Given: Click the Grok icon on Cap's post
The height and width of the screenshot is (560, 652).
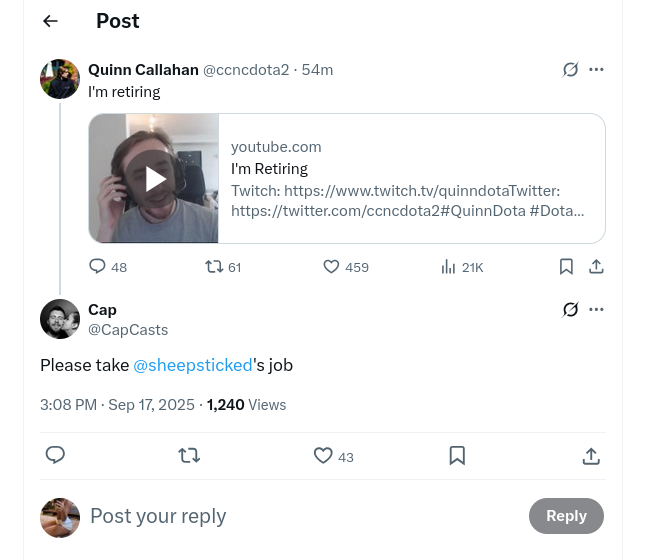Looking at the screenshot, I should click(570, 309).
